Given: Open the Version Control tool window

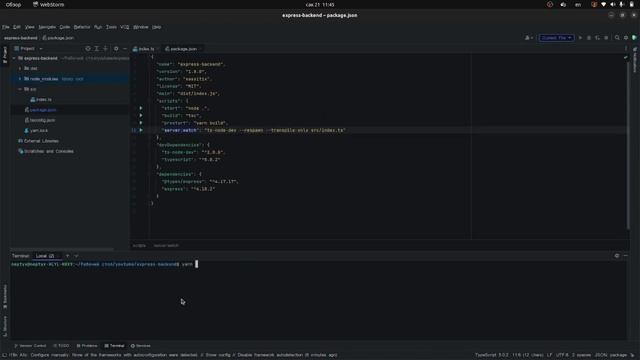Looking at the screenshot, I should click(x=31, y=346).
